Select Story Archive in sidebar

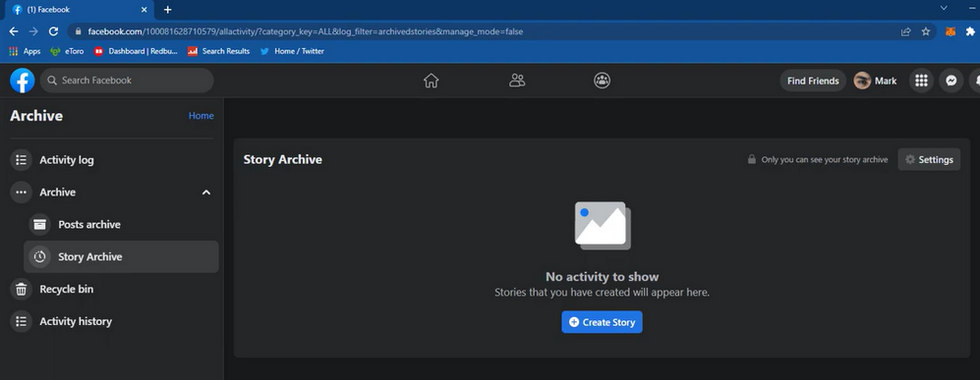[x=121, y=257]
